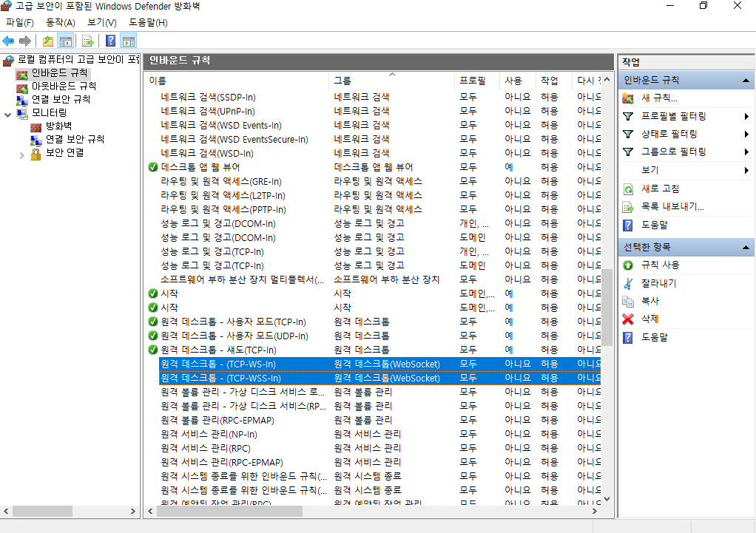Collapse the 인바운드 규칙 actions section header

point(746,81)
